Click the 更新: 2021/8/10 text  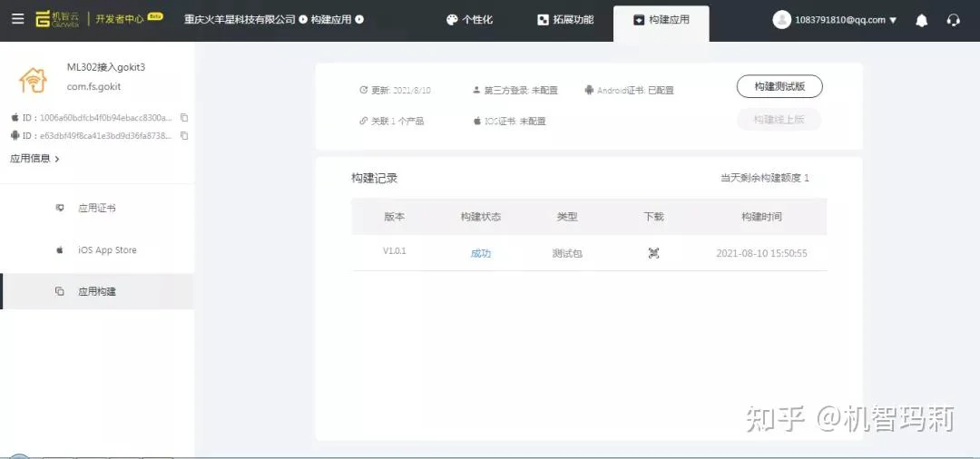(x=401, y=90)
